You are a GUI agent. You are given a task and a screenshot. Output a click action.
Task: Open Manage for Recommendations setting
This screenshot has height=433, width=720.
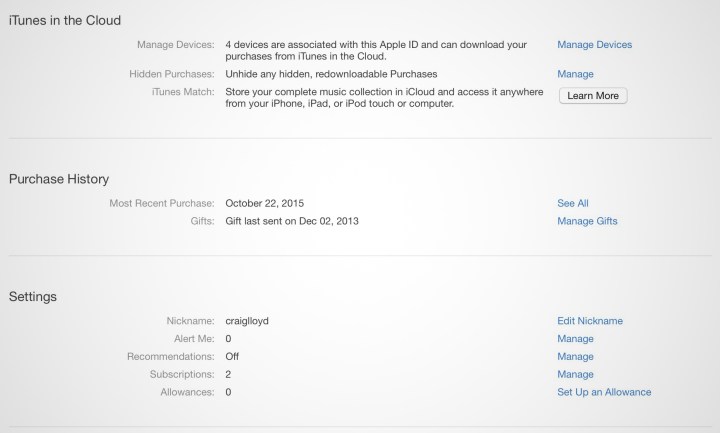[x=575, y=357]
